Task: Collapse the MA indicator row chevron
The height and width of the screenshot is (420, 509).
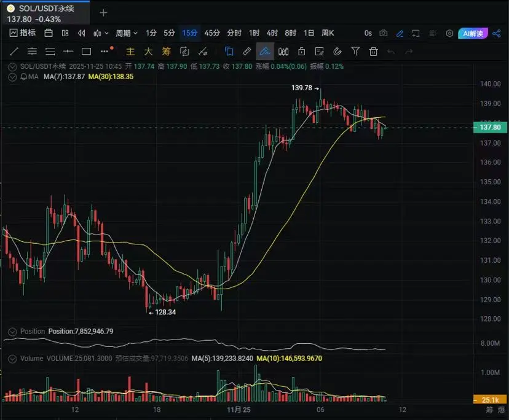Action: pos(12,77)
